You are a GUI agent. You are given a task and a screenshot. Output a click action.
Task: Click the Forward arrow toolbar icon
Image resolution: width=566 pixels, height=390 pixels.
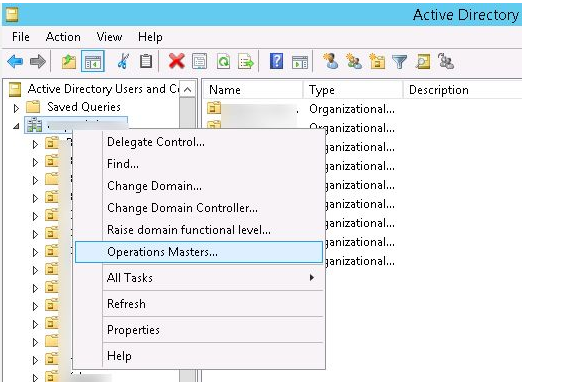[x=38, y=61]
